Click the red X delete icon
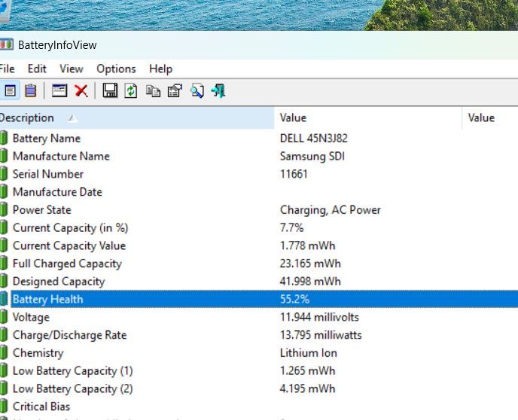This screenshot has width=518, height=420. [81, 91]
